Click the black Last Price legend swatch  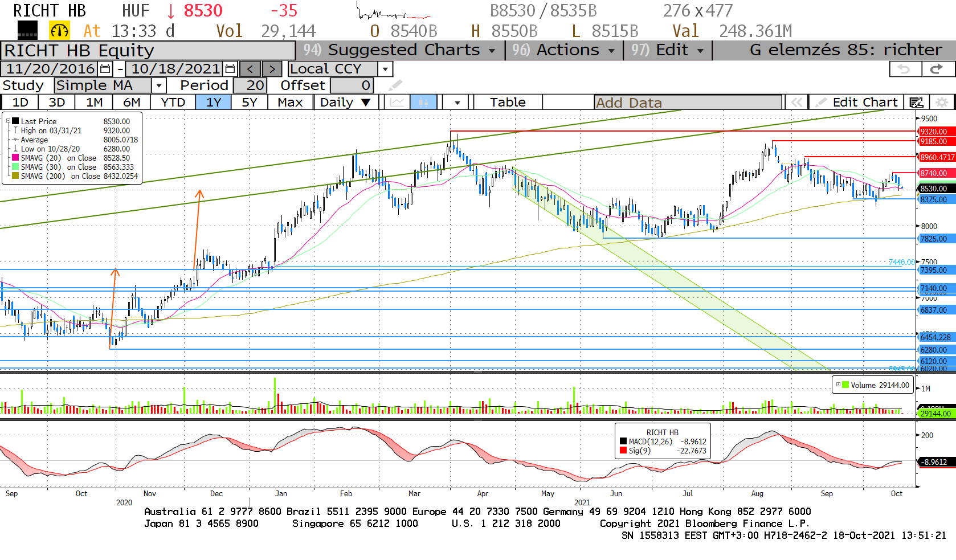(x=16, y=121)
